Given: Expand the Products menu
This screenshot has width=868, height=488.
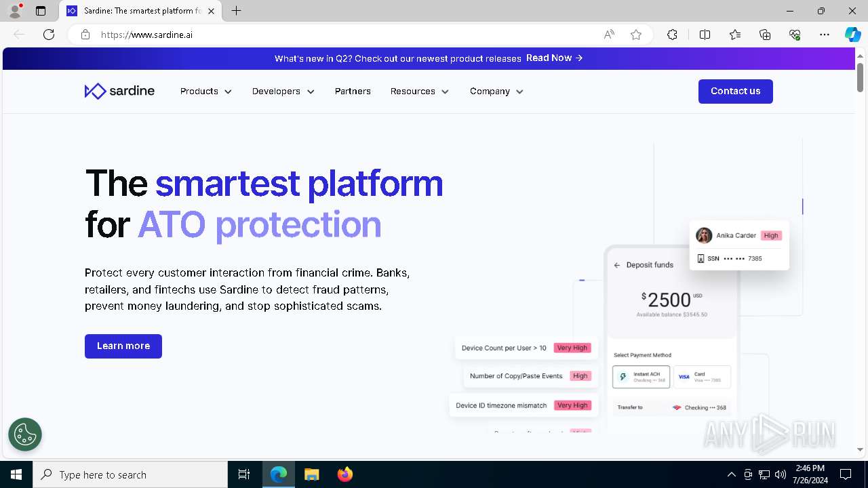Looking at the screenshot, I should click(205, 91).
